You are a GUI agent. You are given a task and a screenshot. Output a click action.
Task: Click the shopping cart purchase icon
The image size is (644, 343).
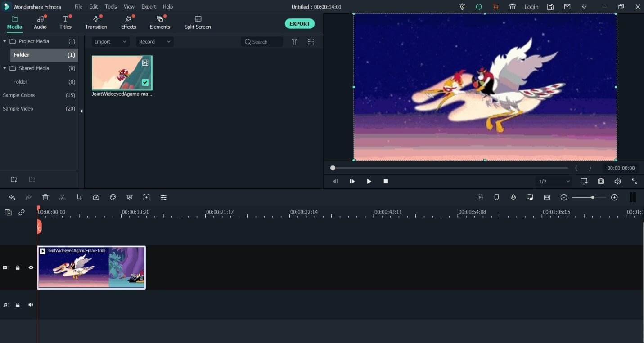pyautogui.click(x=495, y=7)
